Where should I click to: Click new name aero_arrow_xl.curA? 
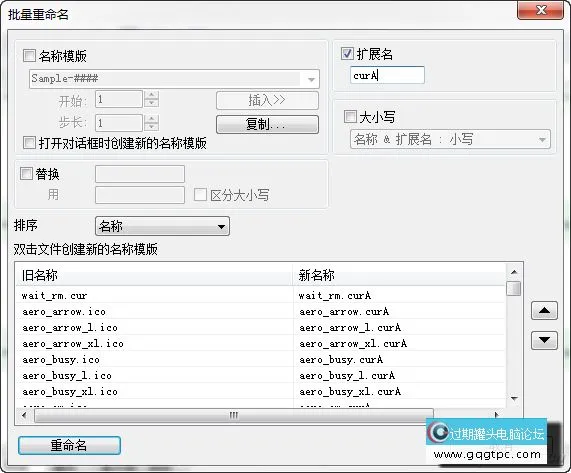pyautogui.click(x=353, y=343)
